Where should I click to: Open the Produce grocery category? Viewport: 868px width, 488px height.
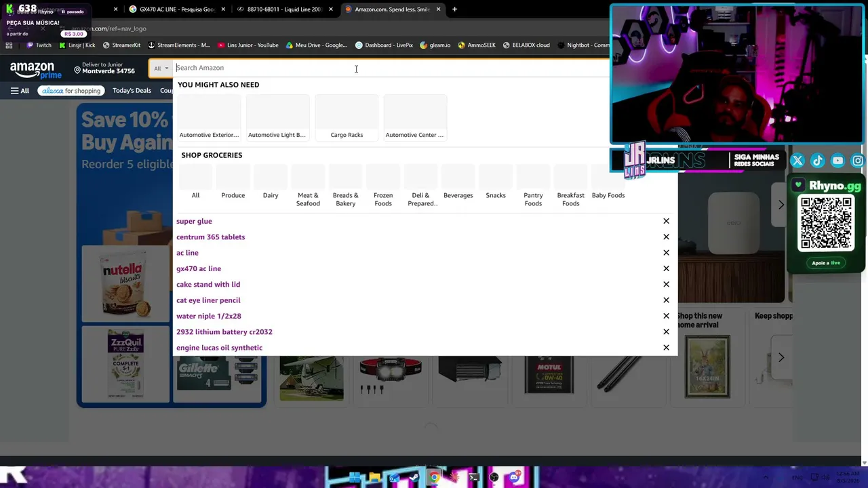coord(233,183)
